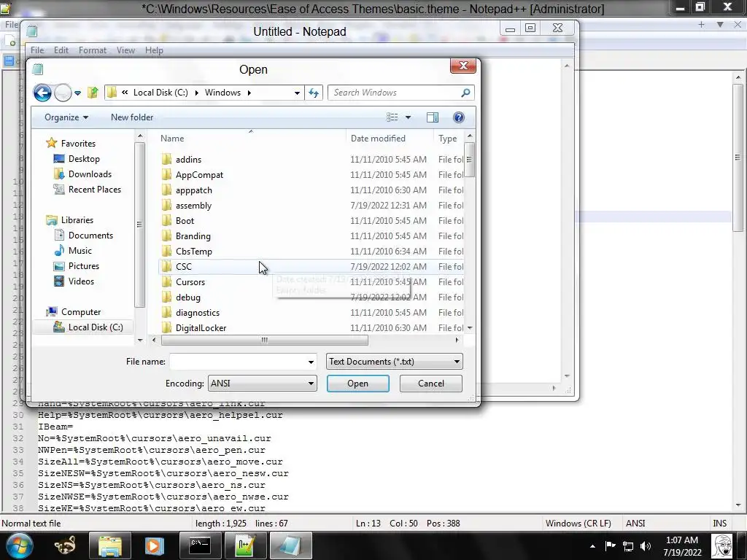Select the AppCompat folder
This screenshot has width=747, height=560.
click(199, 175)
